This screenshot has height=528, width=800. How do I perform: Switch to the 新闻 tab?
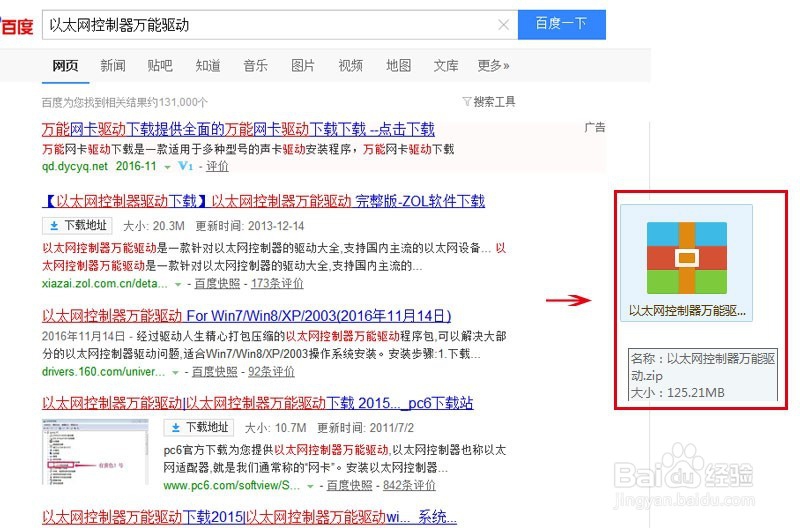click(x=113, y=65)
